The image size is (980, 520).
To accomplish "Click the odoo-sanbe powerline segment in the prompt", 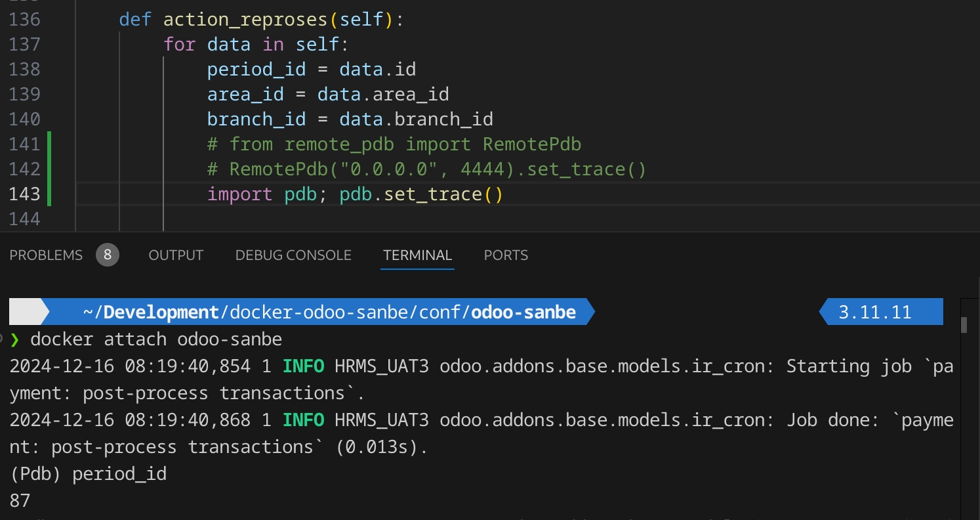I will click(x=523, y=312).
